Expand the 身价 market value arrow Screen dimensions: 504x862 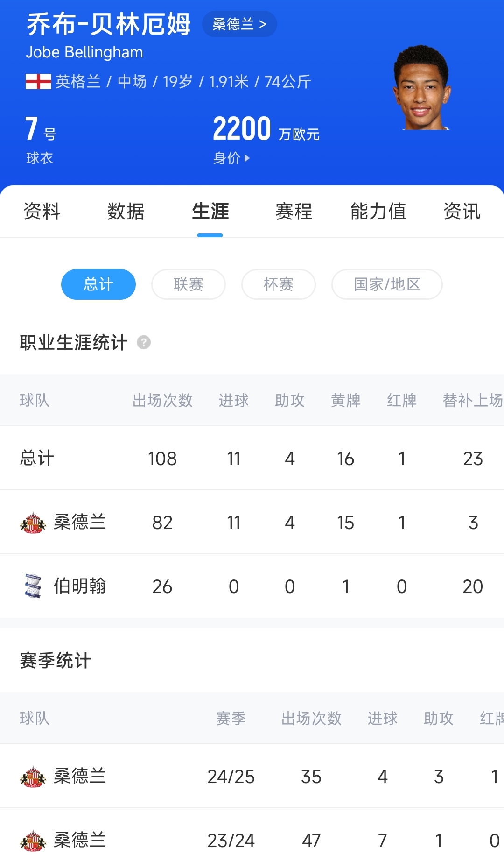pyautogui.click(x=247, y=158)
